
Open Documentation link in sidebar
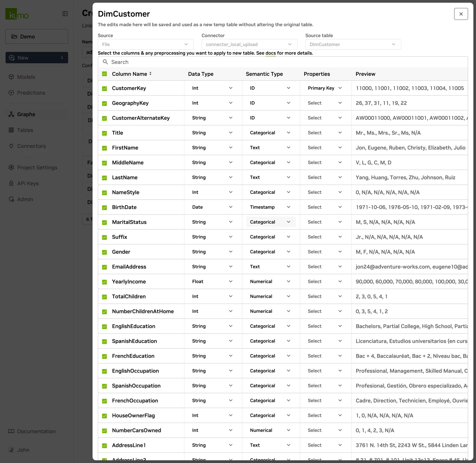[36, 431]
